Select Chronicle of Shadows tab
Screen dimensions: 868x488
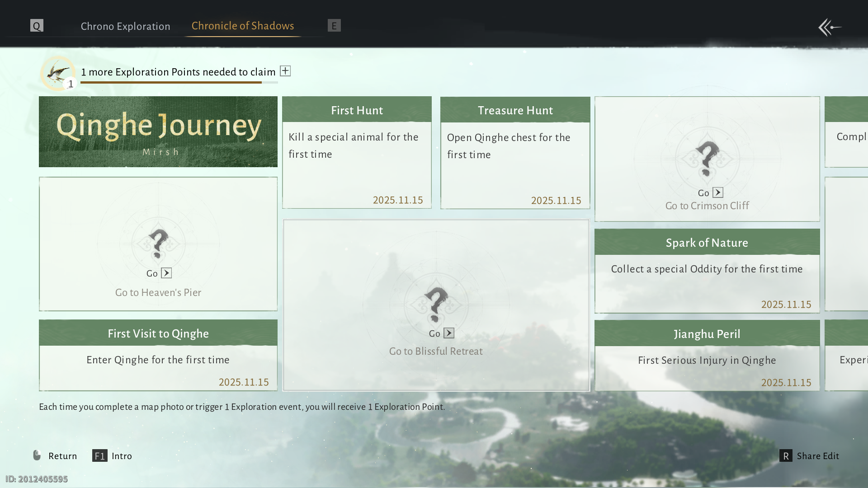tap(243, 26)
